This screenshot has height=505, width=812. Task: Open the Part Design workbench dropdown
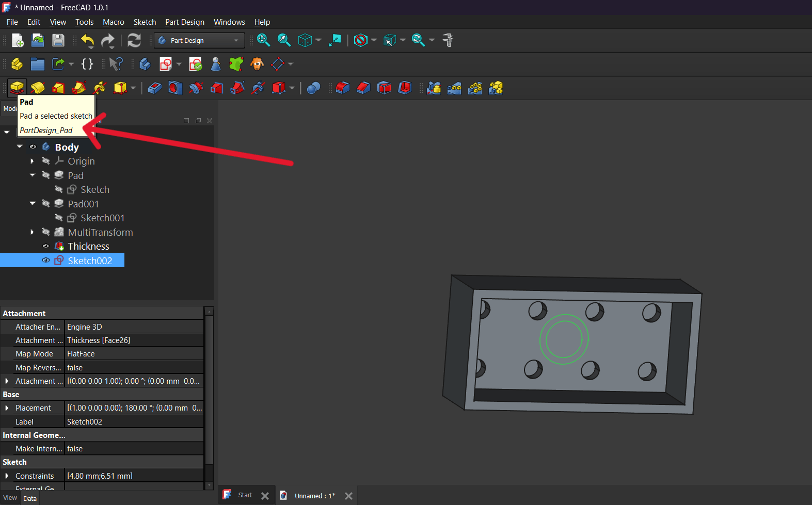pos(199,40)
